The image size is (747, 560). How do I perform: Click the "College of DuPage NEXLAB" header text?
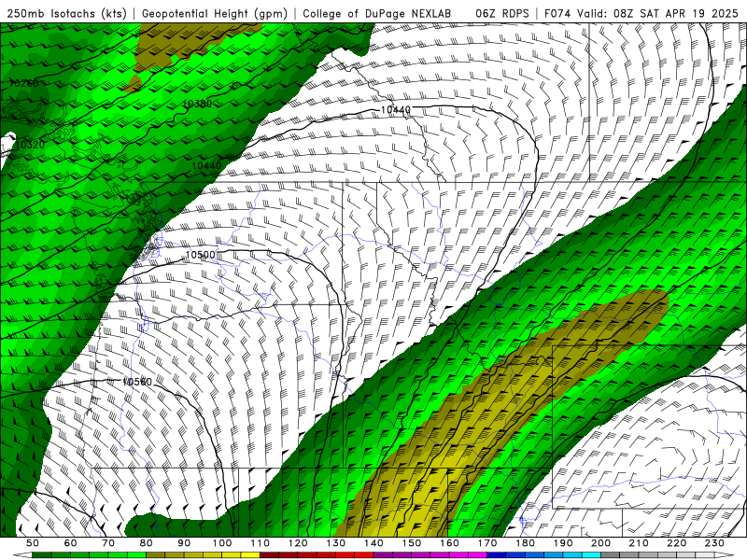pos(377,13)
